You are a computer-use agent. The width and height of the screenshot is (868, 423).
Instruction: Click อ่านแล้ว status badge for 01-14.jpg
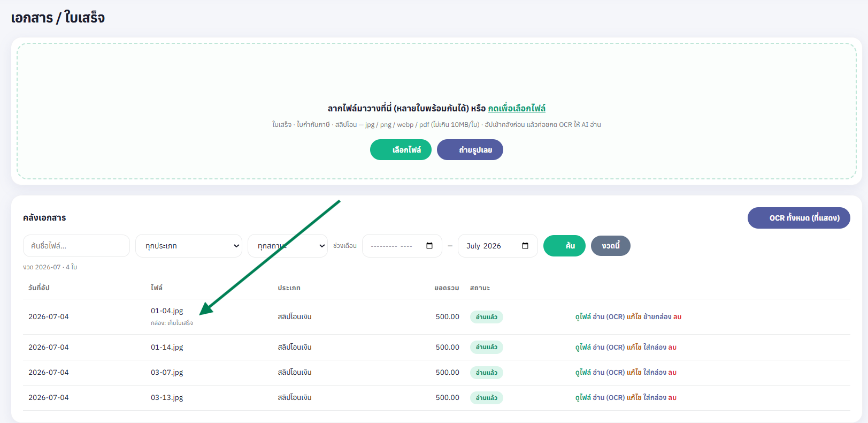pos(487,347)
